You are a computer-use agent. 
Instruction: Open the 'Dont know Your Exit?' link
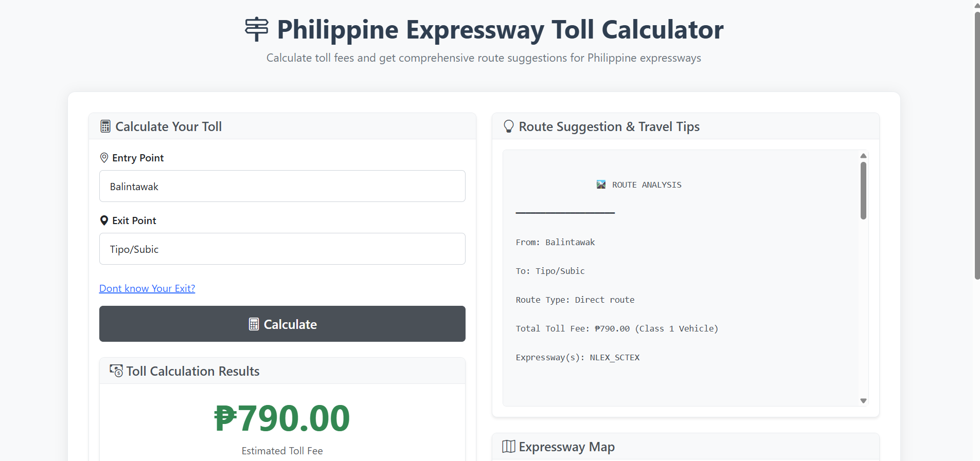tap(147, 288)
